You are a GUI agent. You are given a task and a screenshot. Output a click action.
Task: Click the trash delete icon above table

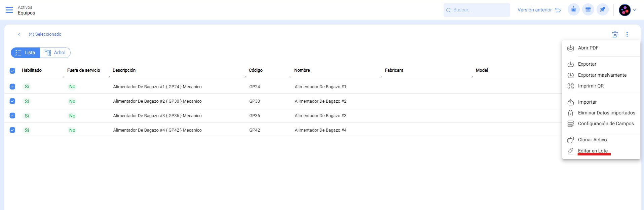click(615, 34)
